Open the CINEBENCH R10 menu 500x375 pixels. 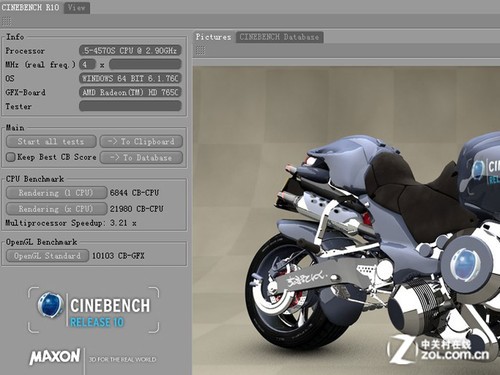pos(30,7)
